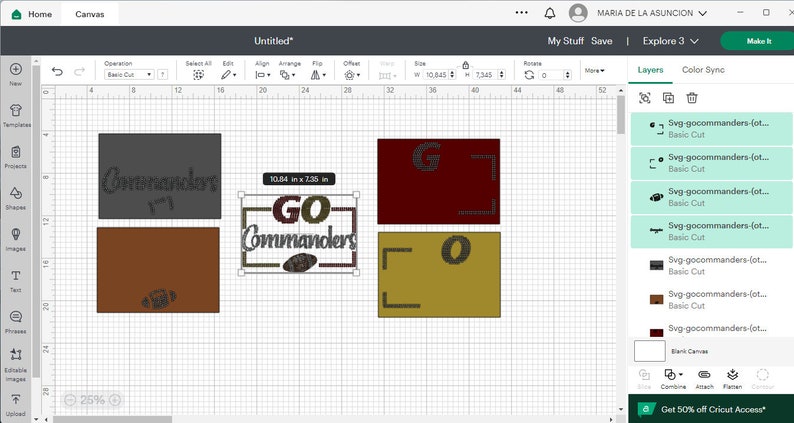Screen dimensions: 794x423
Task: Select the dark red rectangle with letter G
Action: click(x=439, y=181)
